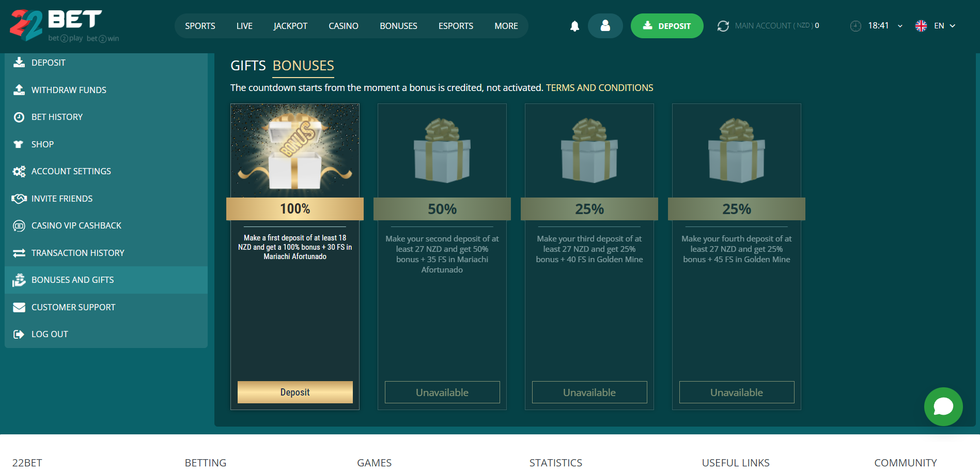Image resolution: width=980 pixels, height=469 pixels.
Task: Select BONUSES AND GIFTS sidebar item
Action: click(x=106, y=280)
